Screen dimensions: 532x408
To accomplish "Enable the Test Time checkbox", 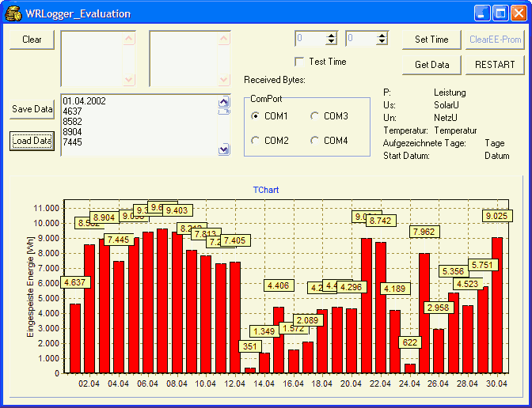I will 299,62.
